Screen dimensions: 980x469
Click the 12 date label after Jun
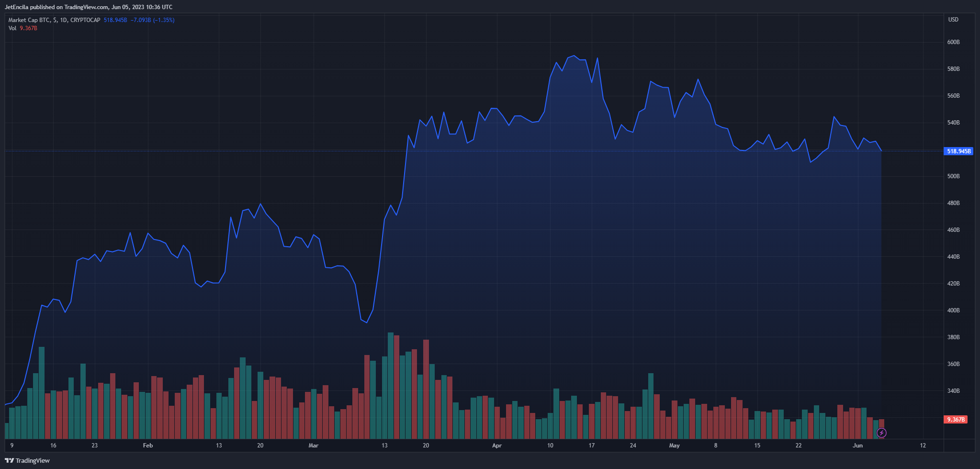click(923, 446)
